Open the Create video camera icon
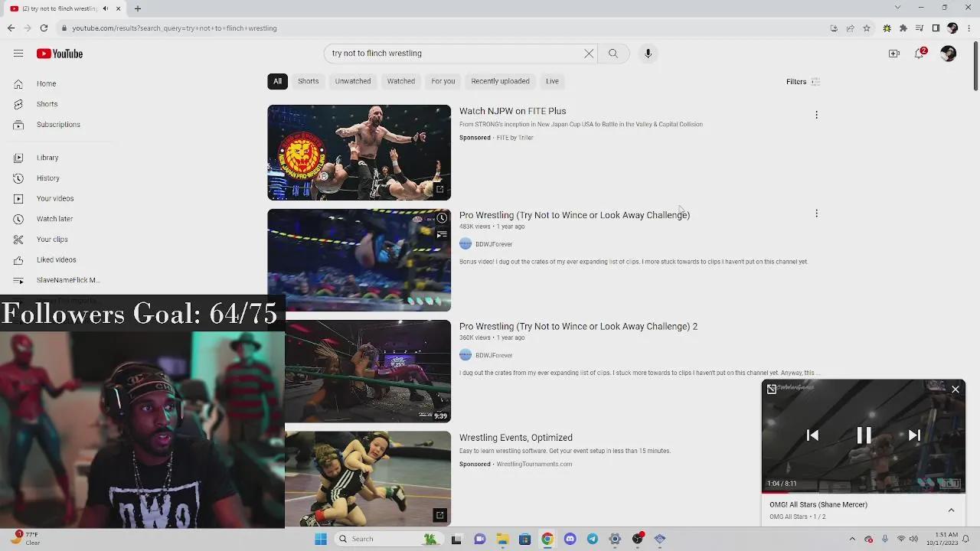 (x=893, y=54)
